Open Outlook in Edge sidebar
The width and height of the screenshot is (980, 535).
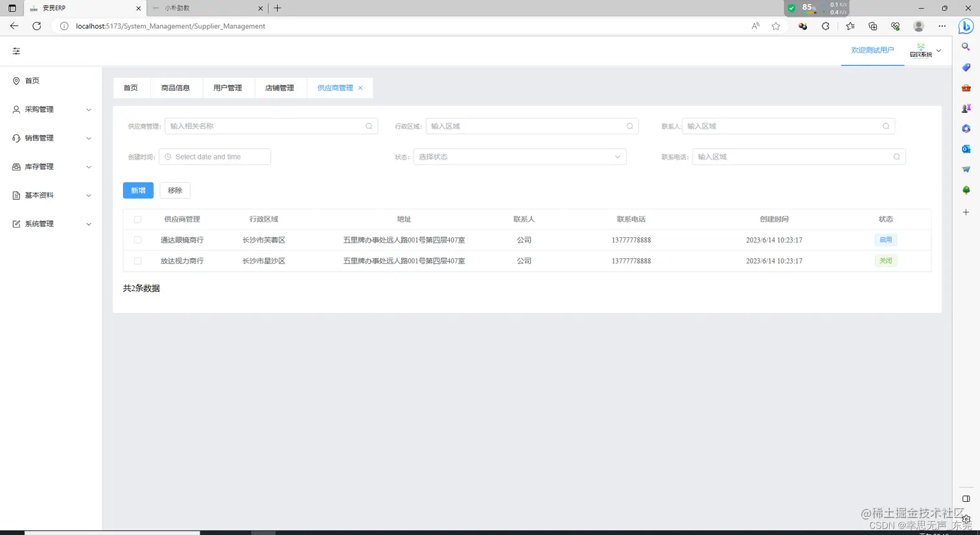(966, 149)
